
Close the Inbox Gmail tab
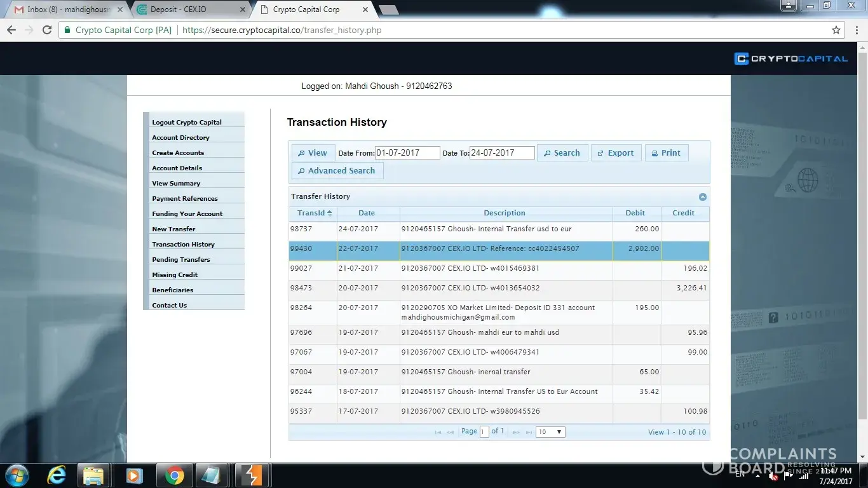(x=120, y=10)
